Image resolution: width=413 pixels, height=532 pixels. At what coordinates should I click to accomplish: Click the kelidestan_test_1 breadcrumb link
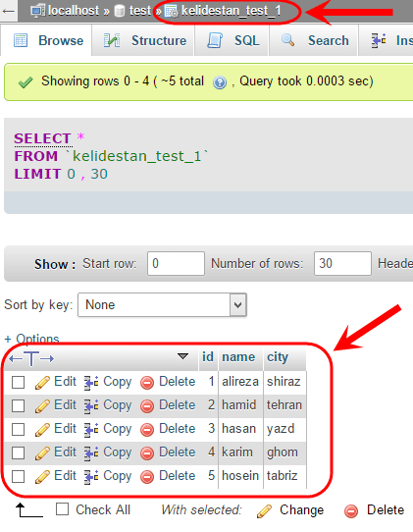tap(232, 11)
